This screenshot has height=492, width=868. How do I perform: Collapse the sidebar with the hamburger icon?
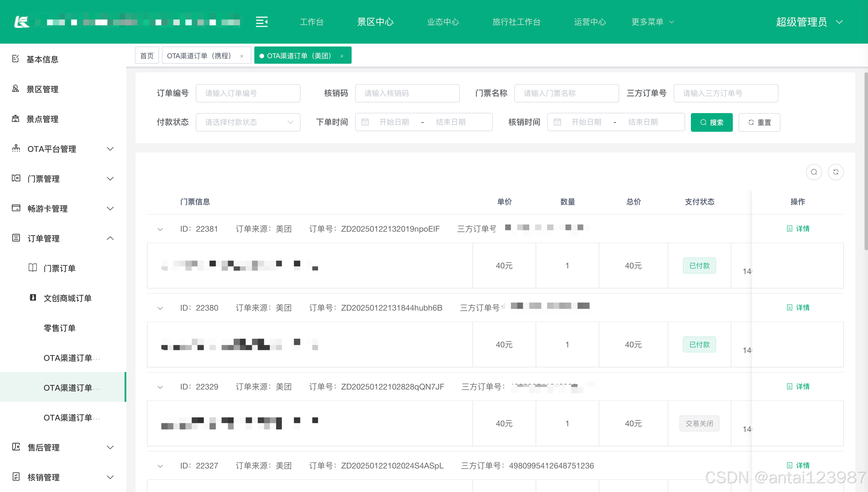(261, 22)
